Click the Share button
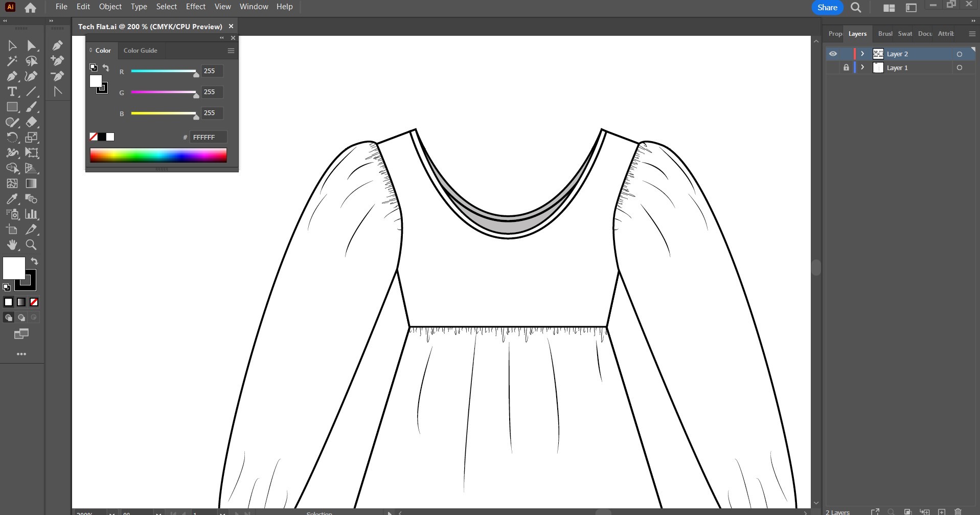This screenshot has width=980, height=515. [x=827, y=7]
